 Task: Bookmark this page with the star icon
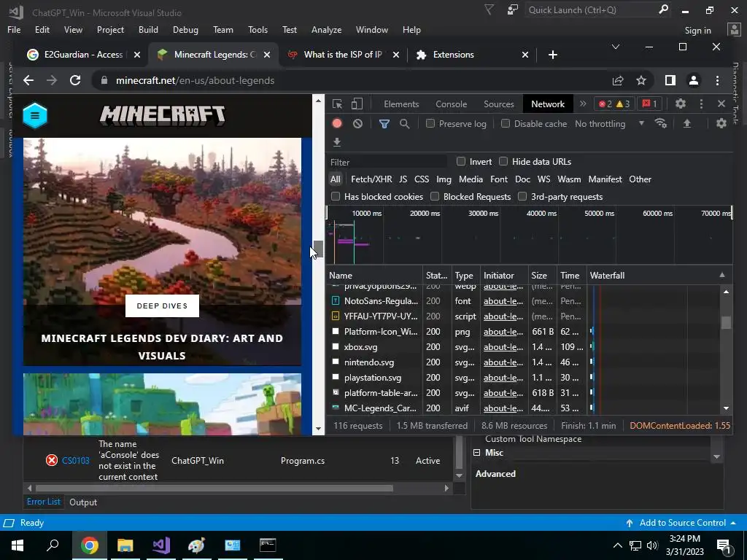641,80
